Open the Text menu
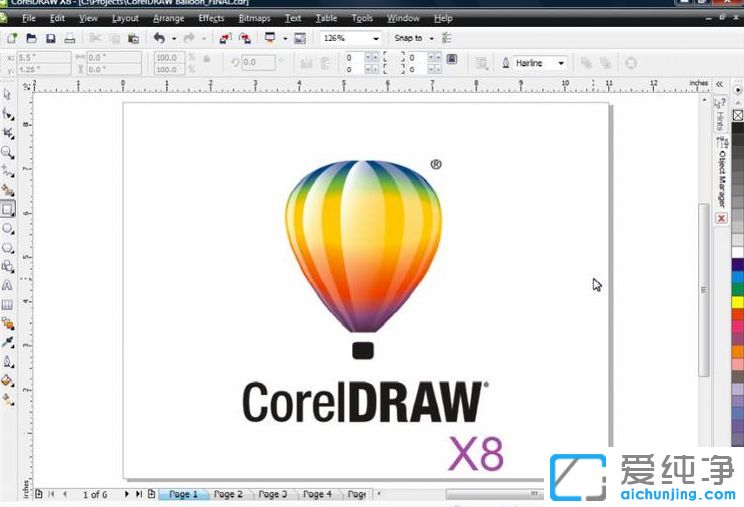 293,18
